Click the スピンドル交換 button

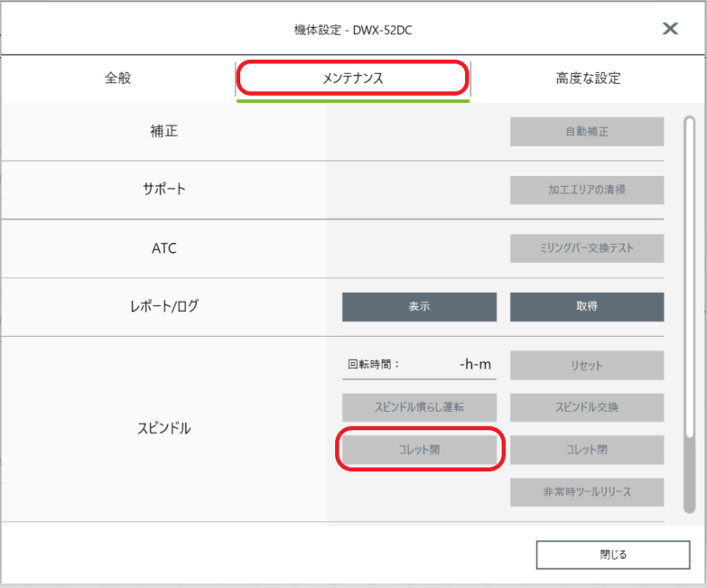587,407
